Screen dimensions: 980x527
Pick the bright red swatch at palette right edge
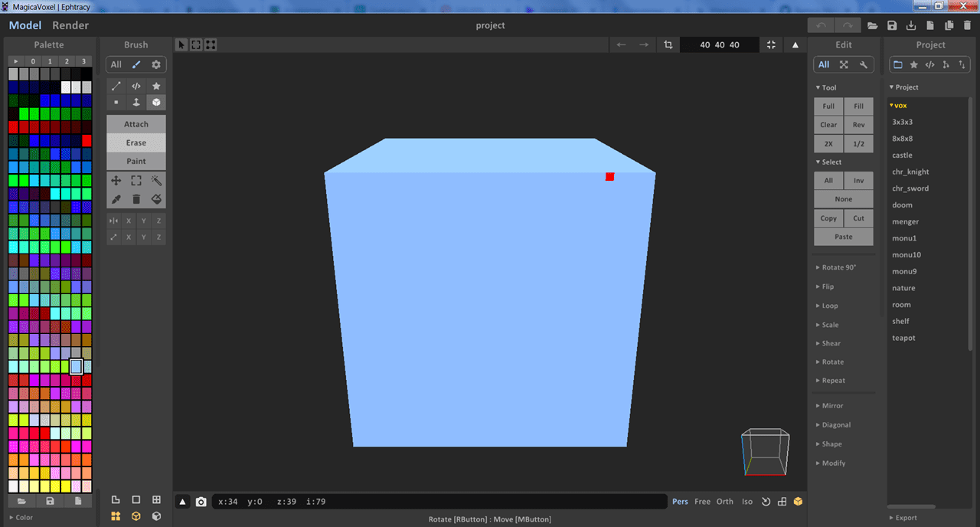click(87, 141)
